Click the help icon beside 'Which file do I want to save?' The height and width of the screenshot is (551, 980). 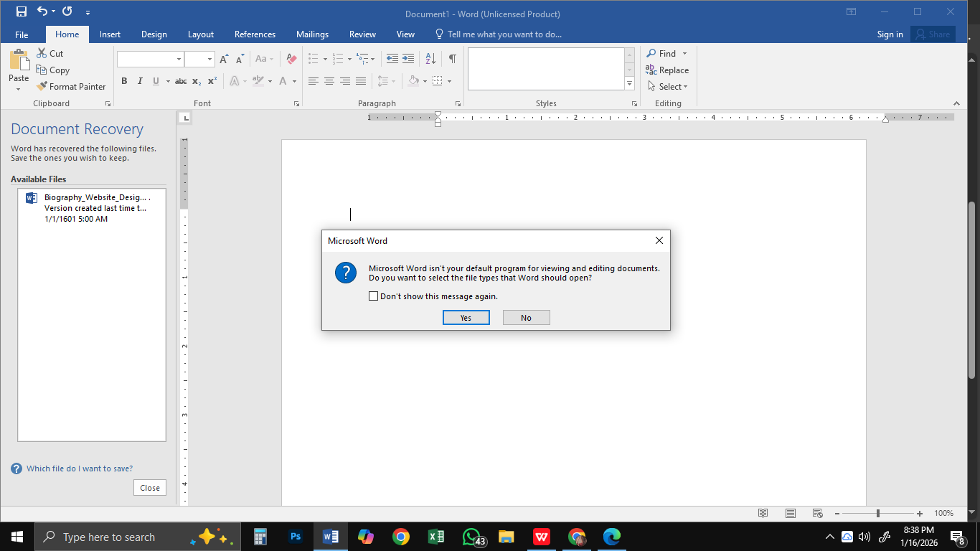[17, 468]
